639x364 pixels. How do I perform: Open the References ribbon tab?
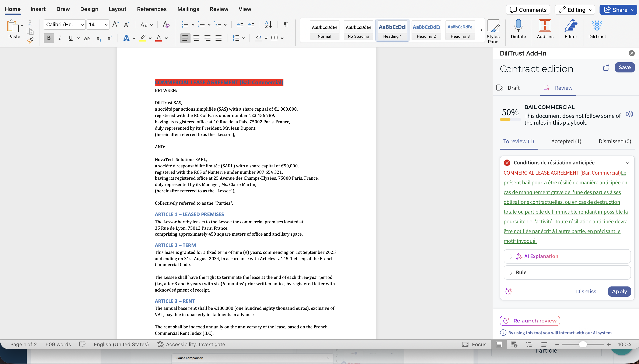coord(152,9)
